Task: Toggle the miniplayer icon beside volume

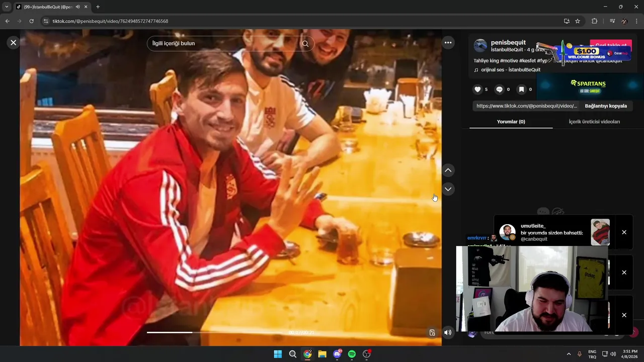Action: (x=432, y=332)
